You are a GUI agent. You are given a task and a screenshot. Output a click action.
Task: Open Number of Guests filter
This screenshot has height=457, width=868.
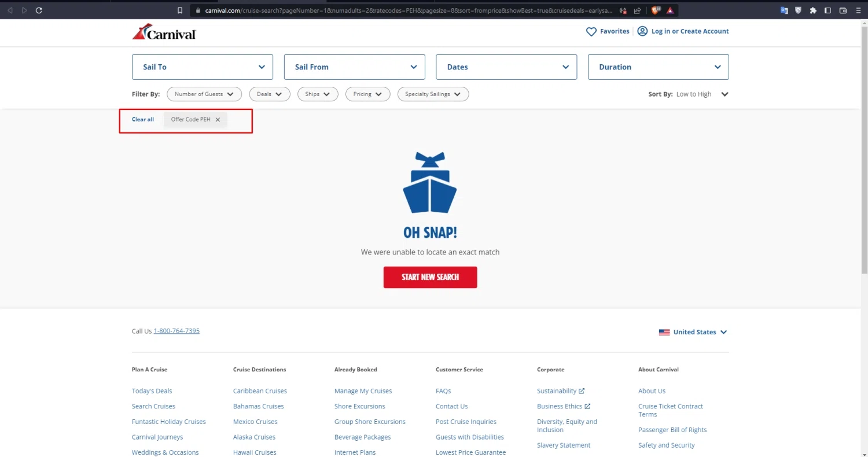[x=204, y=94]
